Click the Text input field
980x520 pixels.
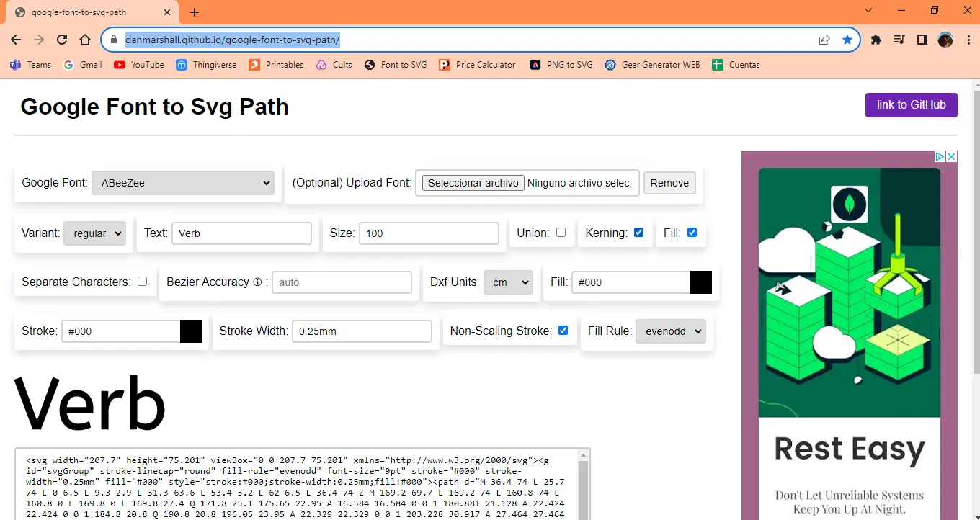pyautogui.click(x=241, y=233)
